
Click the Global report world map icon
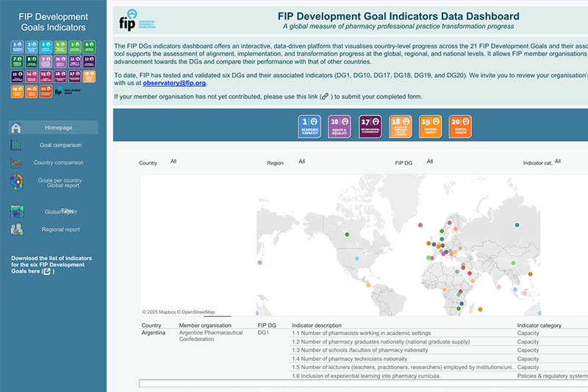[17, 212]
